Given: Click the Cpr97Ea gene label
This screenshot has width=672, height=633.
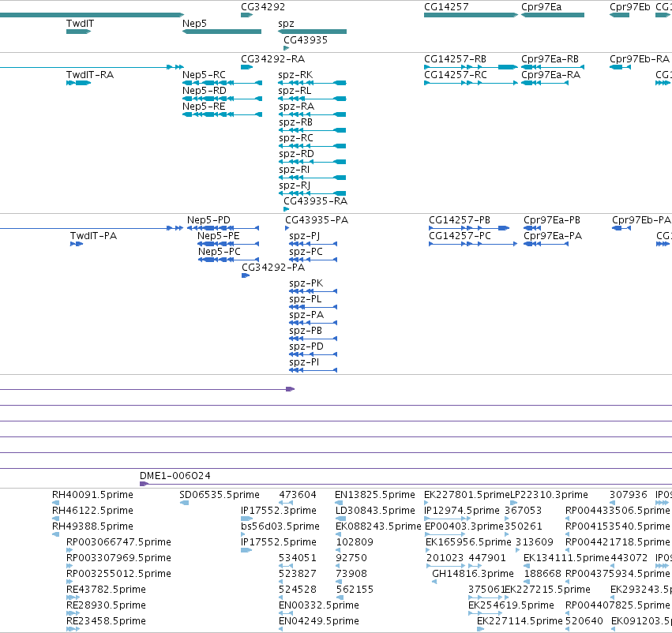Looking at the screenshot, I should point(541,7).
